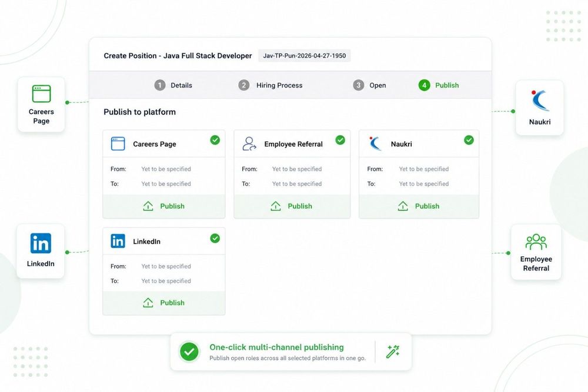The height and width of the screenshot is (392, 588).
Task: Click the floating Naukri tile on the right side
Action: (x=540, y=108)
